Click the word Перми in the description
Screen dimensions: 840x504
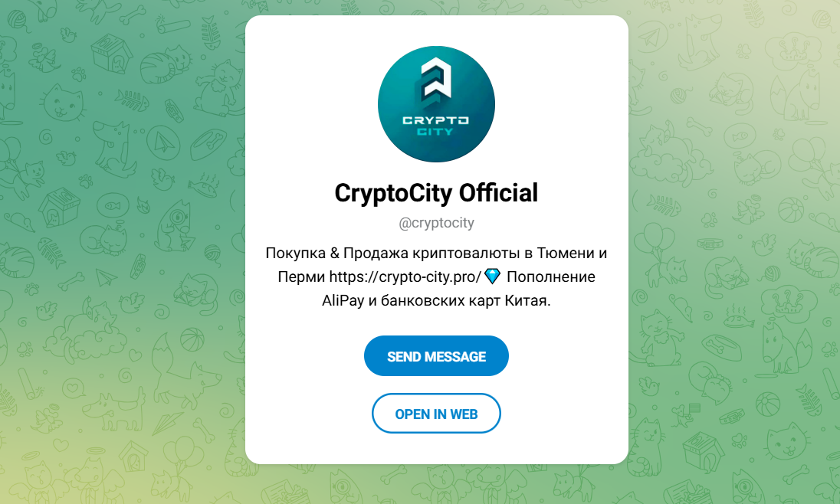tap(301, 277)
